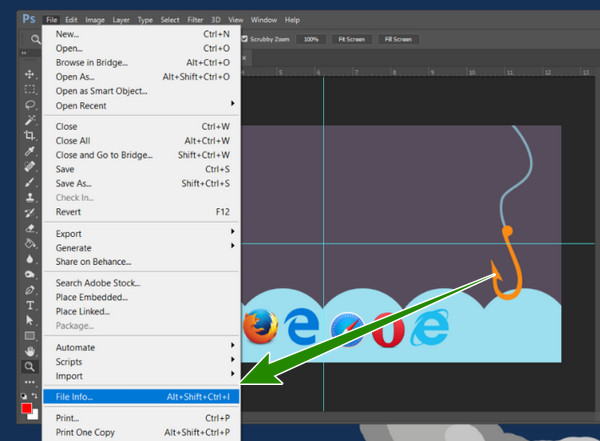Click the 100% zoom button
The image size is (600, 441).
[x=311, y=39]
